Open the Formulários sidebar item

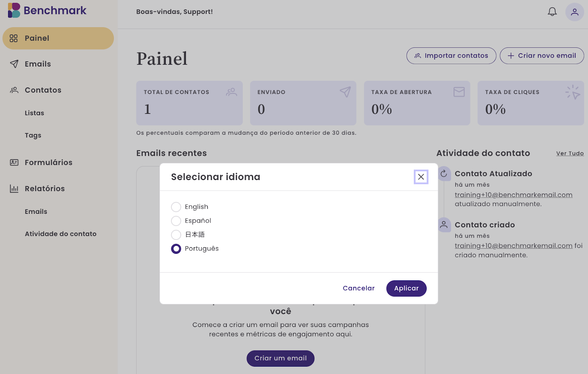[x=48, y=162]
